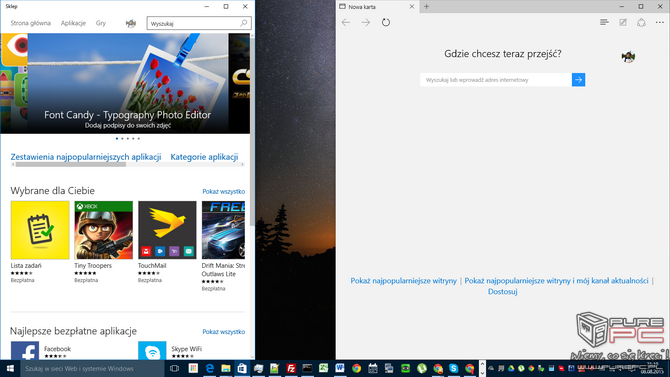670x377 pixels.
Task: Click the Store search magnifier icon
Action: [244, 23]
